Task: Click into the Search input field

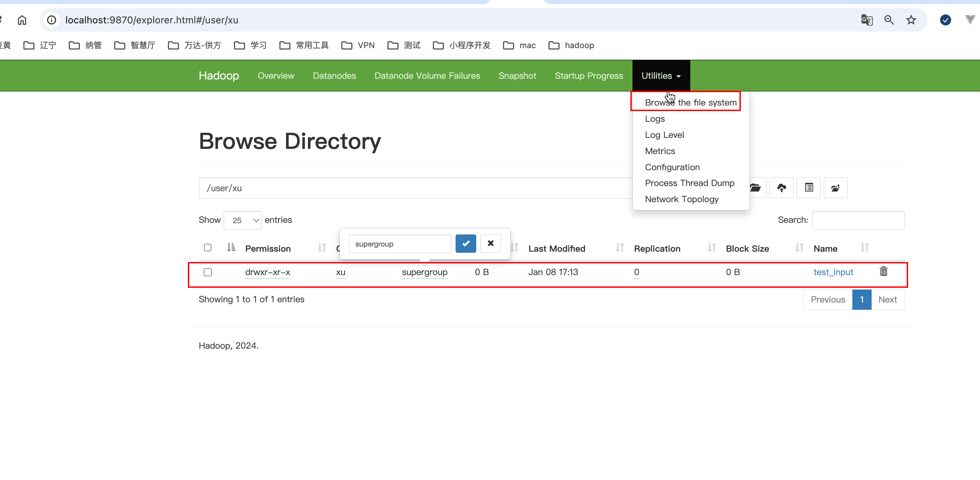Action: 858,220
